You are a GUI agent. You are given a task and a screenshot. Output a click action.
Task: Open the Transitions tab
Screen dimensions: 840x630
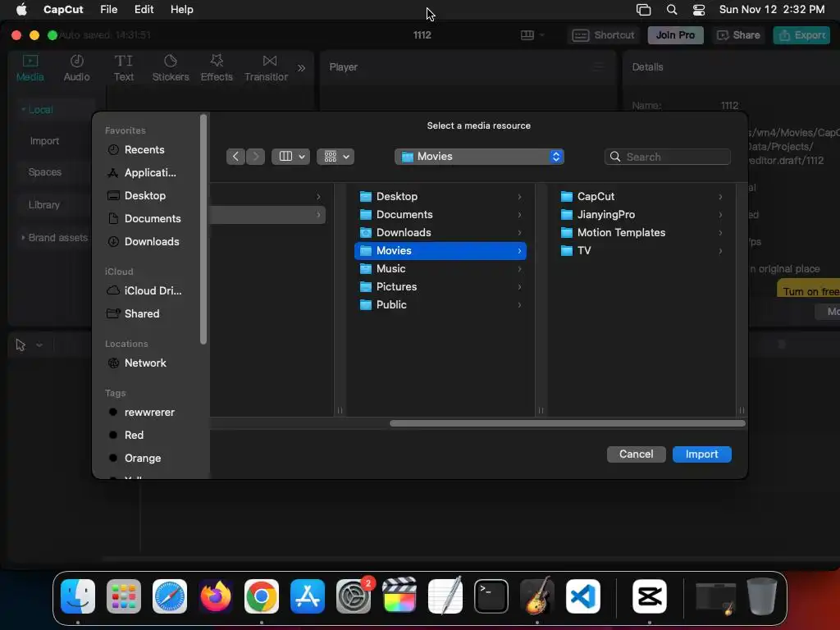[267, 68]
